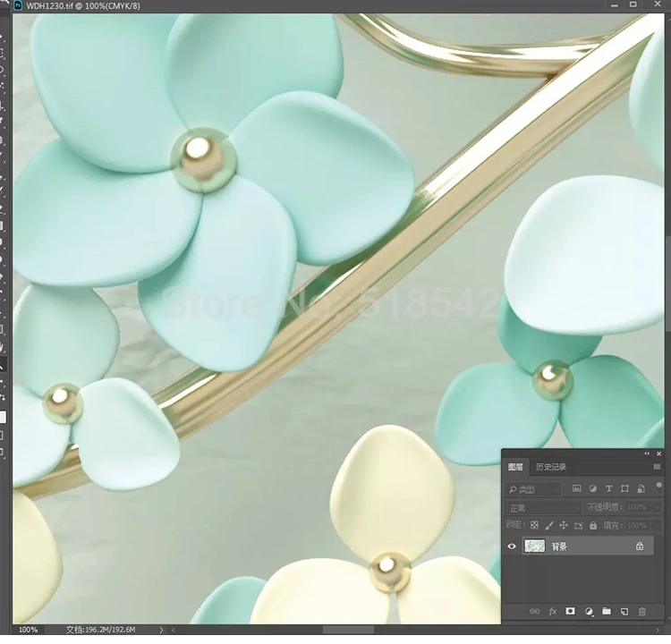The width and height of the screenshot is (671, 644).
Task: Click the 不透明度 100% value field
Action: [x=638, y=507]
